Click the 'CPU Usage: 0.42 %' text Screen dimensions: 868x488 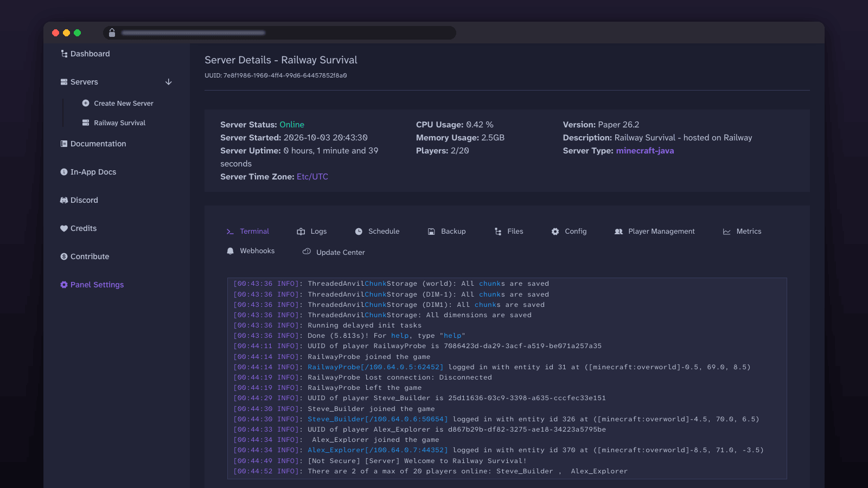[455, 125]
